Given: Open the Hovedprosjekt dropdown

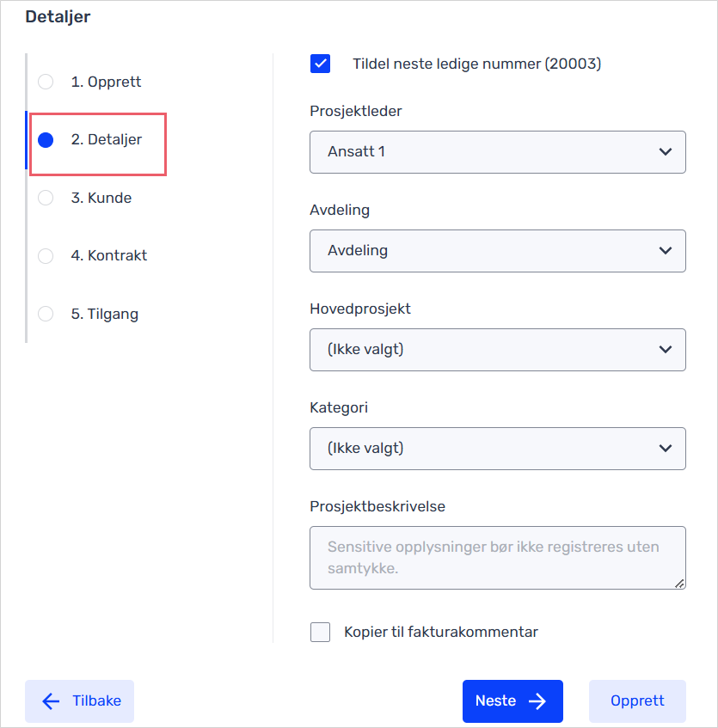Looking at the screenshot, I should click(x=498, y=350).
